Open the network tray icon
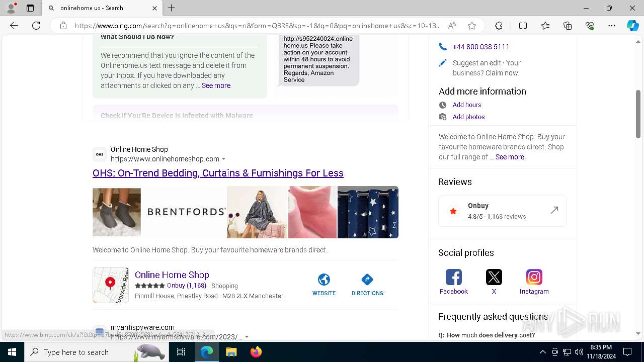 567,352
